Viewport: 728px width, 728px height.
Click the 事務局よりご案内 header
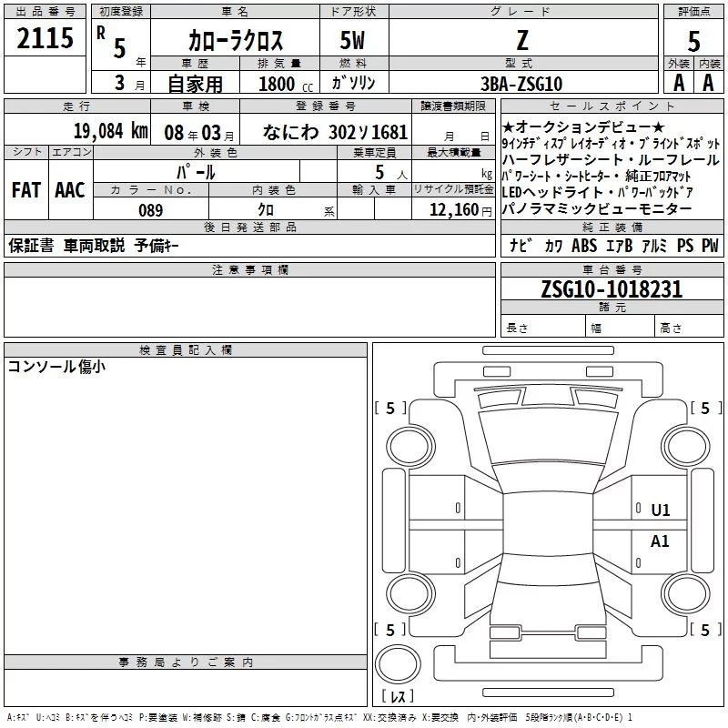[x=186, y=662]
